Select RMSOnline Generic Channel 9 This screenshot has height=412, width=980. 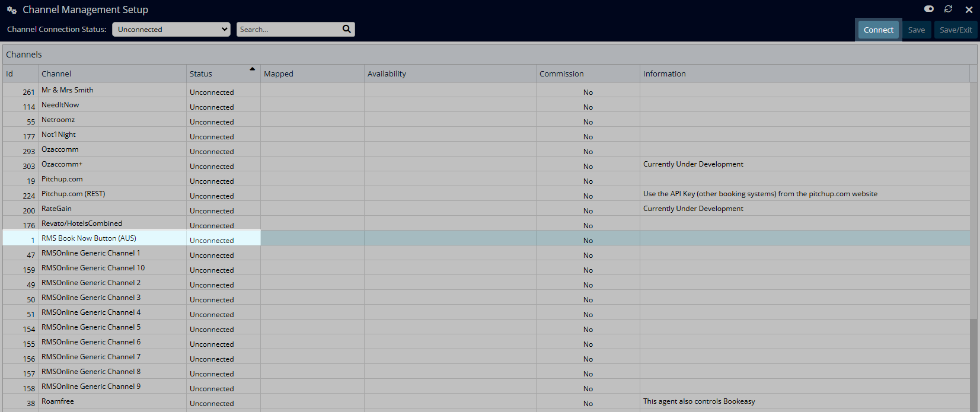pos(91,387)
